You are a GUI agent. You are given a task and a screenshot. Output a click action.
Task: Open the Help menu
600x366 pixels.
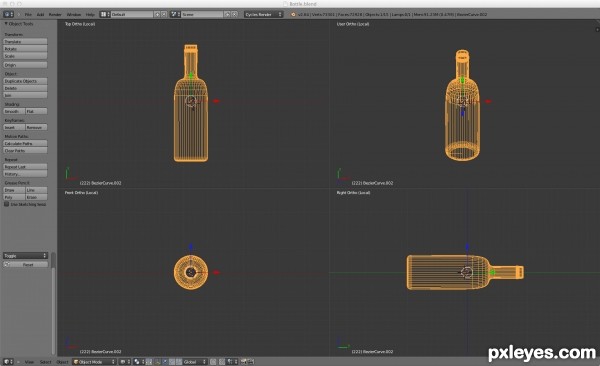[x=90, y=14]
